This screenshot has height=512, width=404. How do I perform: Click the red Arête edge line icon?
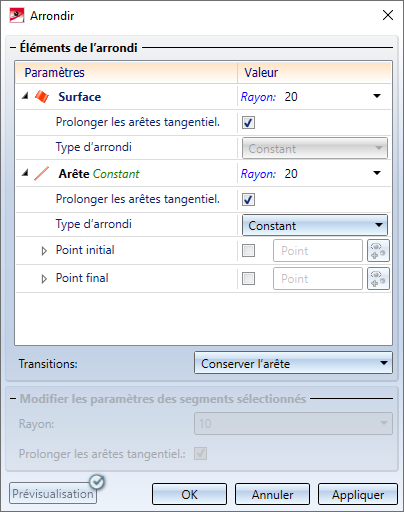42,174
